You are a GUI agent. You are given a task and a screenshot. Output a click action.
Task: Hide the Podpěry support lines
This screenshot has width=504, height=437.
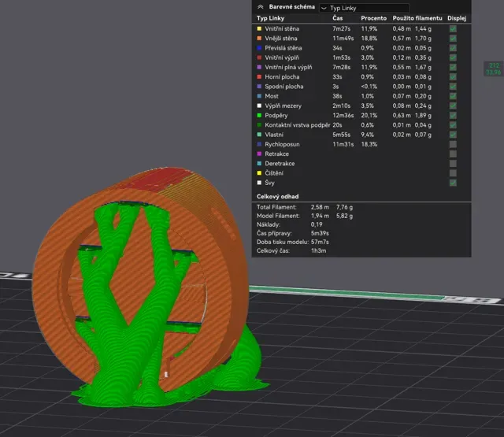pyautogui.click(x=453, y=116)
